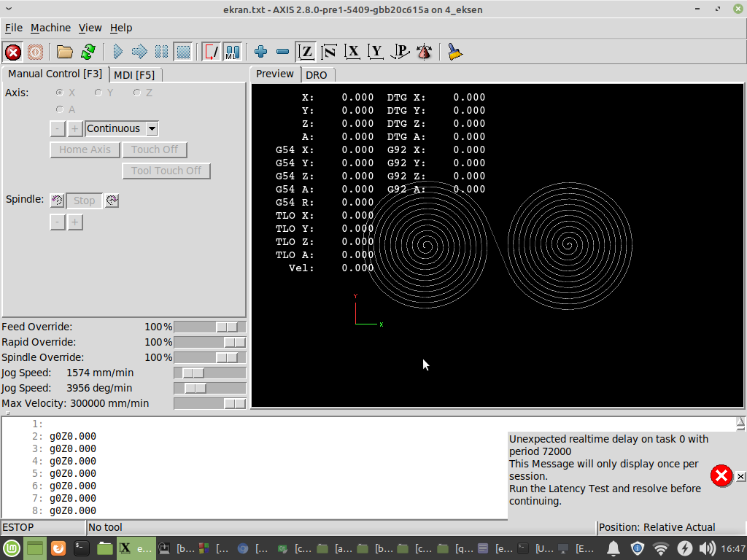The height and width of the screenshot is (560, 747).
Task: Click the Touch Off button
Action: point(155,149)
